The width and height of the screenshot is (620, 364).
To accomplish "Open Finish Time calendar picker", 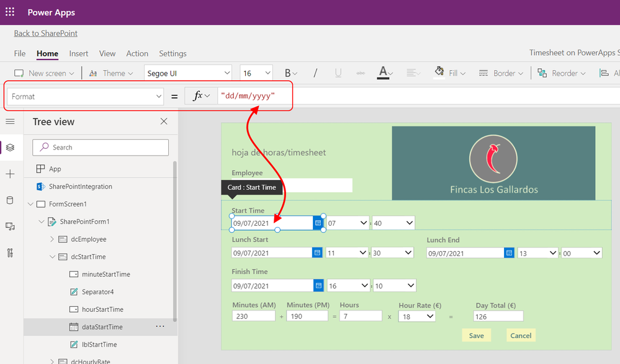I will pyautogui.click(x=319, y=285).
